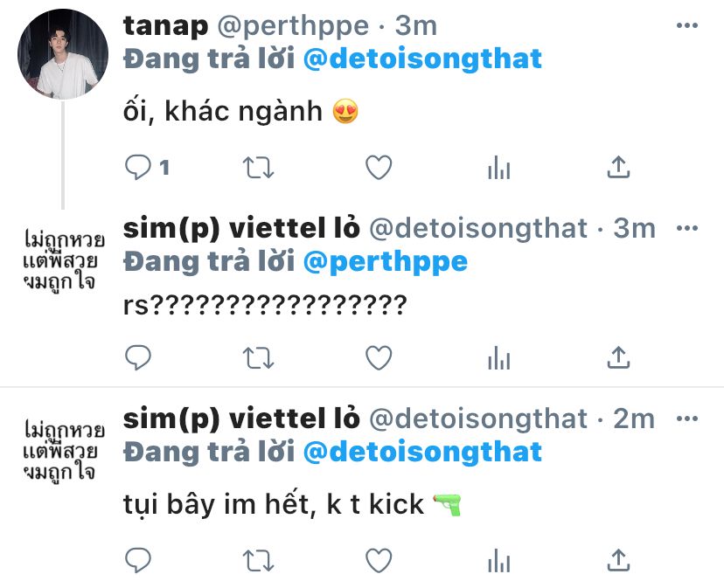Open tanap's profile picture
The width and height of the screenshot is (724, 588).
(63, 54)
